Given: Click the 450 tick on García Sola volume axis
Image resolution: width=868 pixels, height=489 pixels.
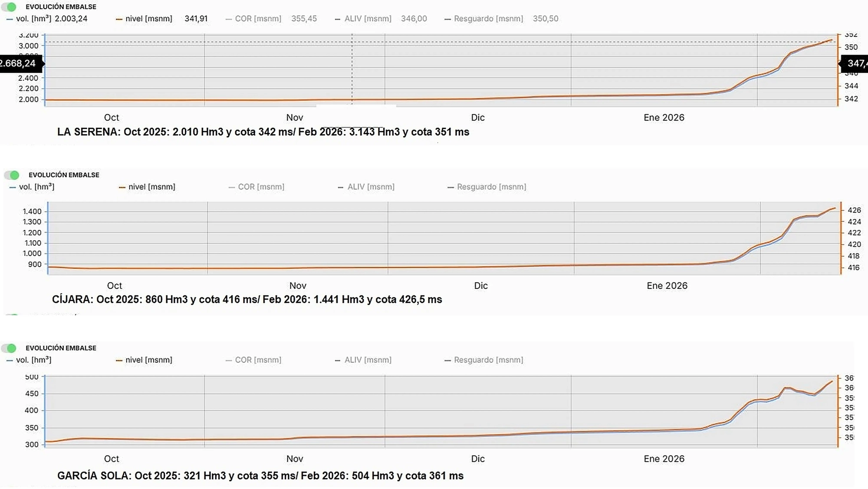Looking at the screenshot, I should [x=32, y=394].
